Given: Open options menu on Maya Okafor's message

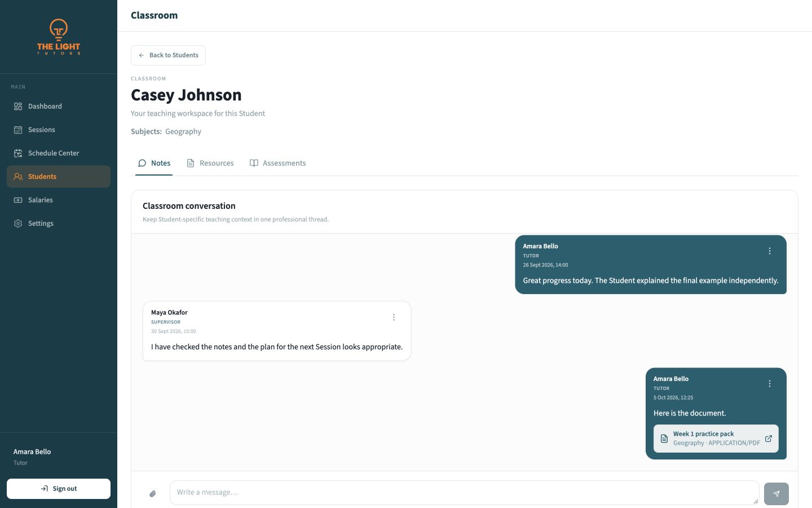Looking at the screenshot, I should pyautogui.click(x=394, y=317).
